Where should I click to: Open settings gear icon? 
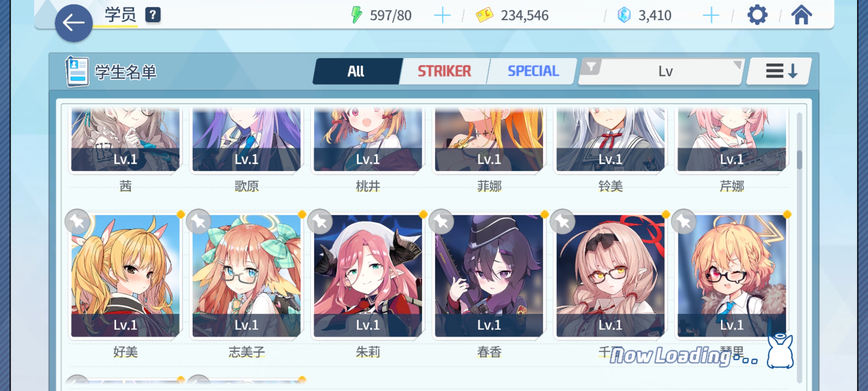coord(757,15)
